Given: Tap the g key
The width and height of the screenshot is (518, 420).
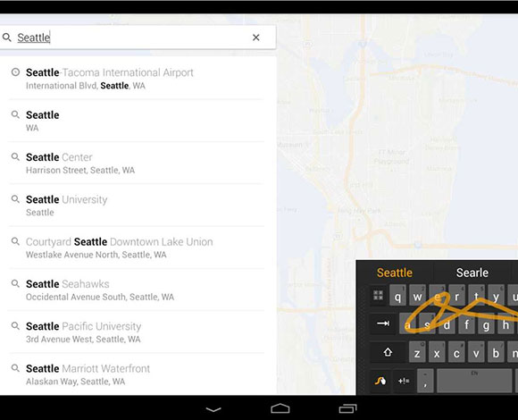Looking at the screenshot, I should click(x=486, y=323).
